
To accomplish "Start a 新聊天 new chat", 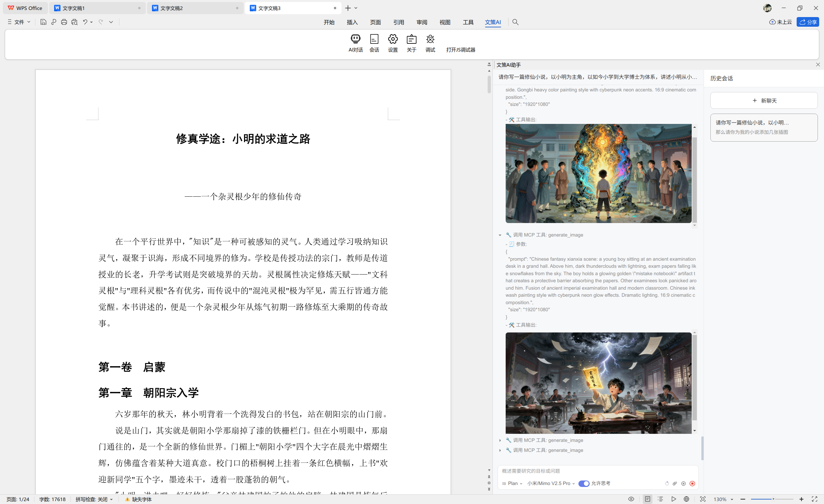I will point(764,100).
